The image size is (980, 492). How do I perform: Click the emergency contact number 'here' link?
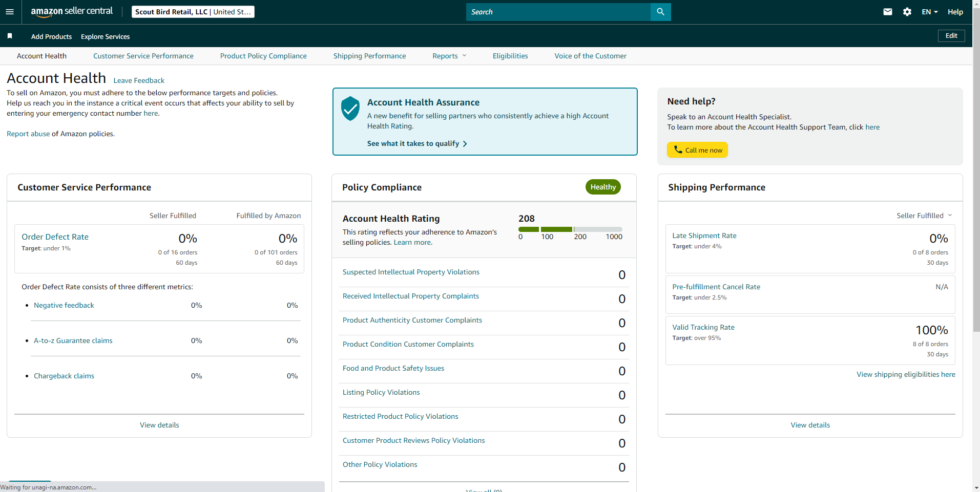click(x=151, y=113)
